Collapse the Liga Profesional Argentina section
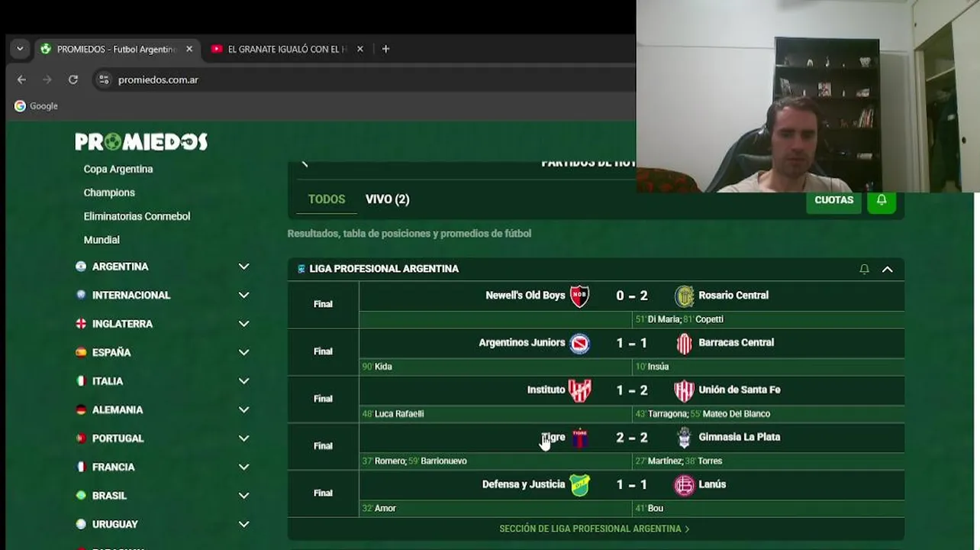This screenshot has height=550, width=980. tap(888, 269)
